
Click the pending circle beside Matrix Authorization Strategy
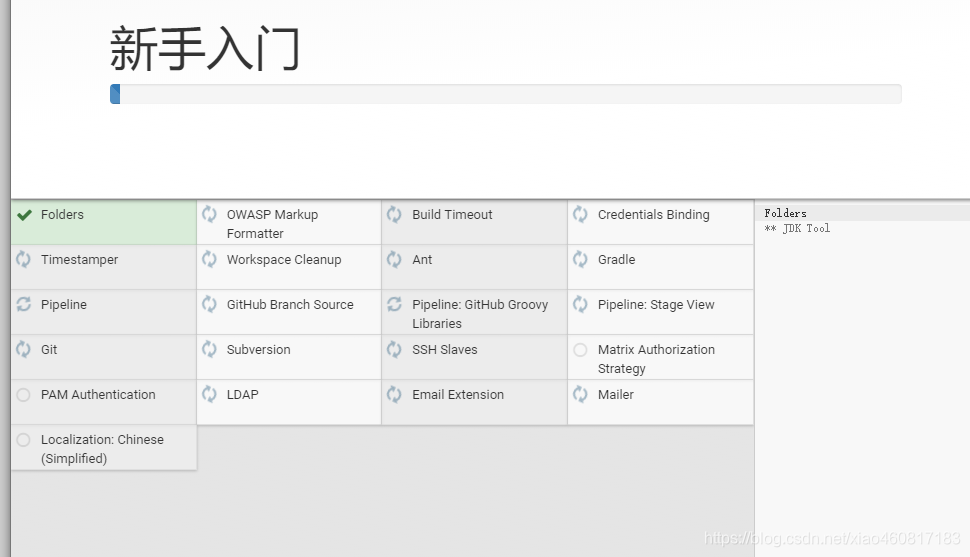coord(580,350)
